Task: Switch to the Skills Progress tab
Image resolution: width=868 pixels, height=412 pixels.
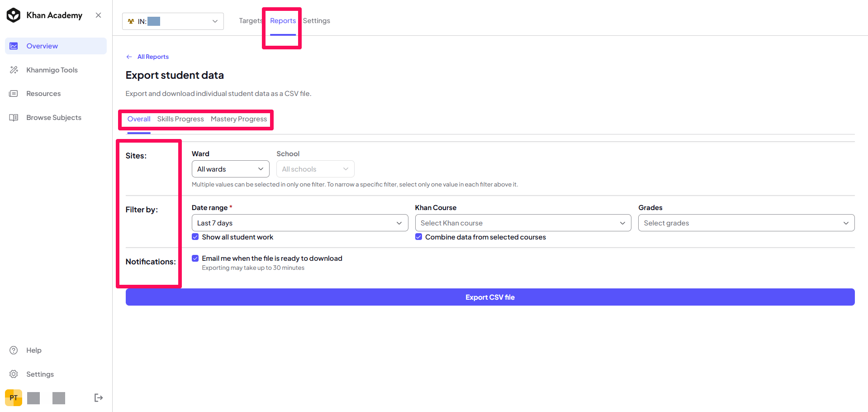Action: pos(180,119)
